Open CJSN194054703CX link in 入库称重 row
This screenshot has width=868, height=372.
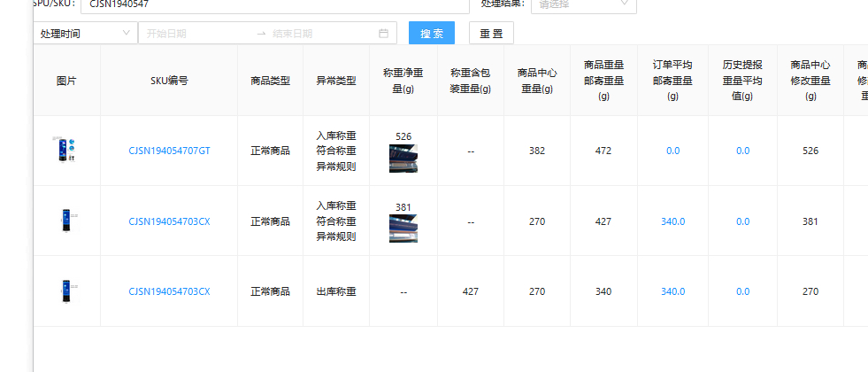pos(169,221)
